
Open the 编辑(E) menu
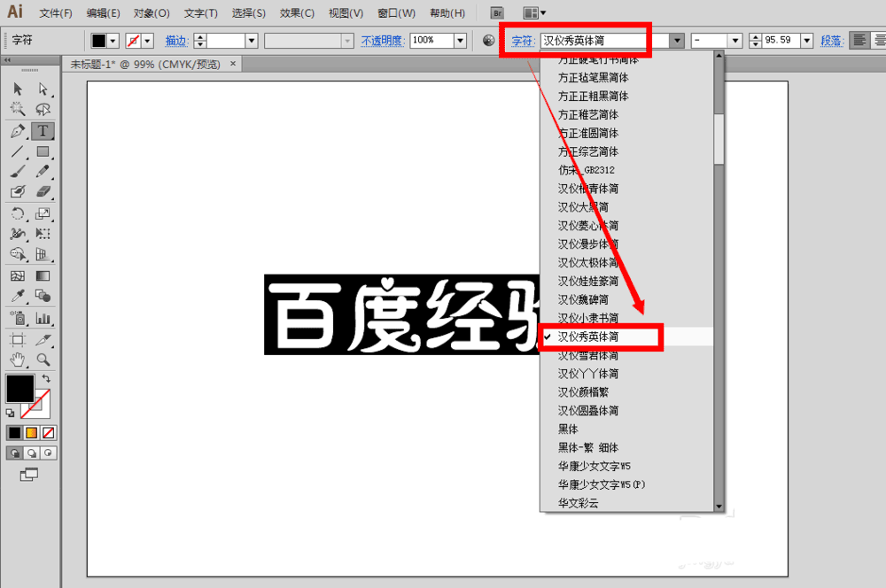[104, 13]
